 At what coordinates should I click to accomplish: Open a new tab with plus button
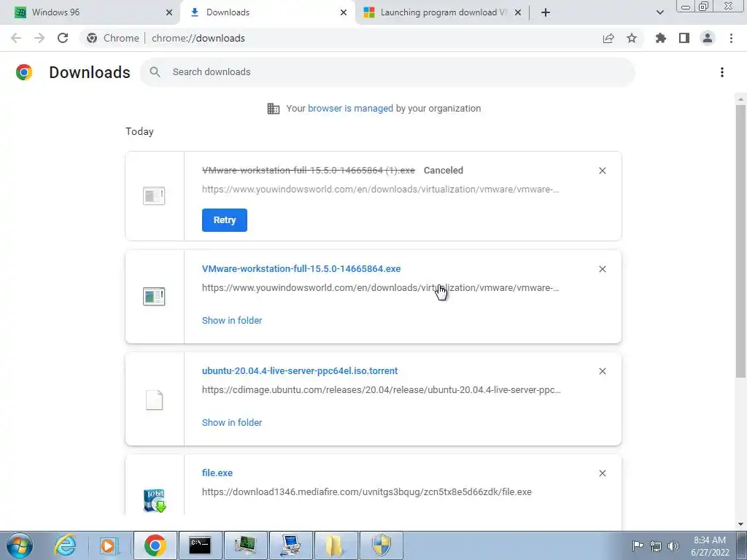pos(546,12)
